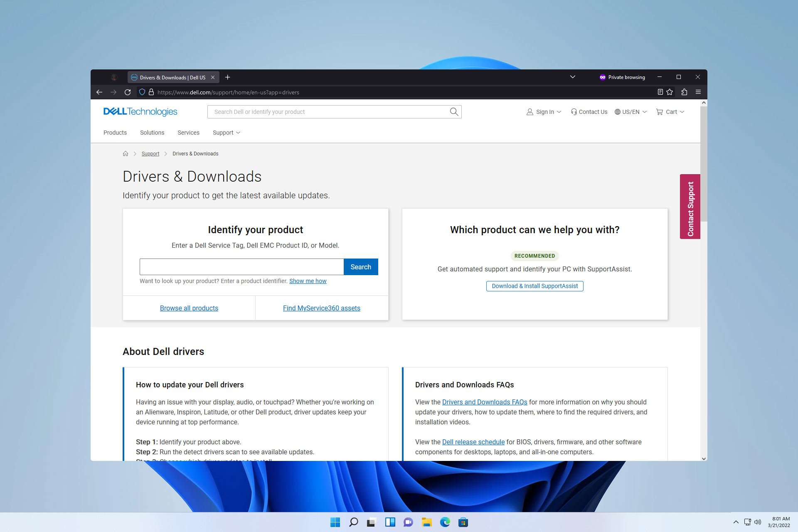
Task: Click Windows Search taskbar icon
Action: pos(354,522)
